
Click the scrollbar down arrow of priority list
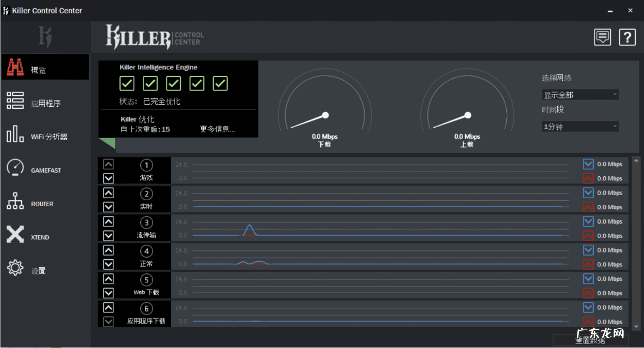[x=636, y=327]
